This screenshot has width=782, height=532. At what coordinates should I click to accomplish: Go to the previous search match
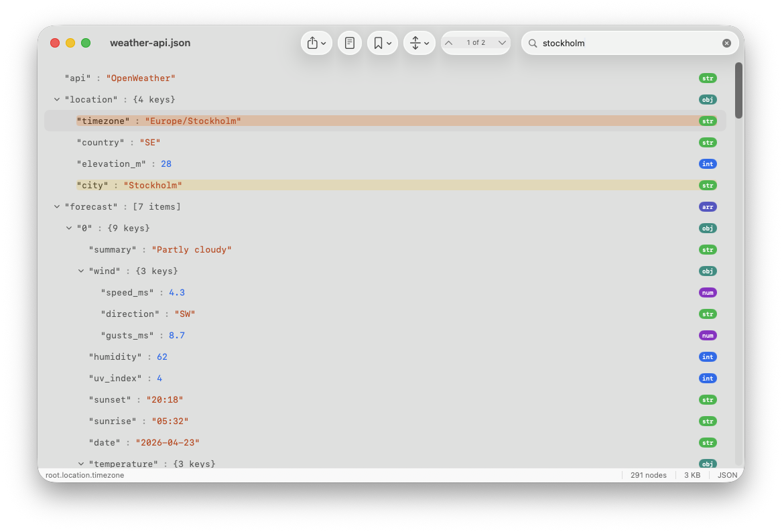coord(448,42)
